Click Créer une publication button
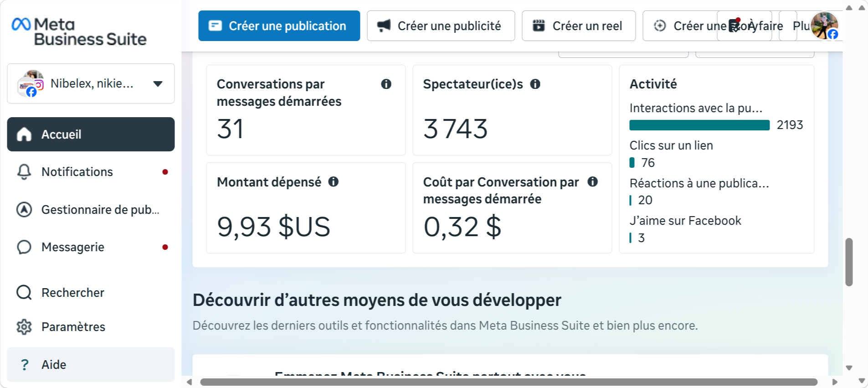 [x=279, y=26]
